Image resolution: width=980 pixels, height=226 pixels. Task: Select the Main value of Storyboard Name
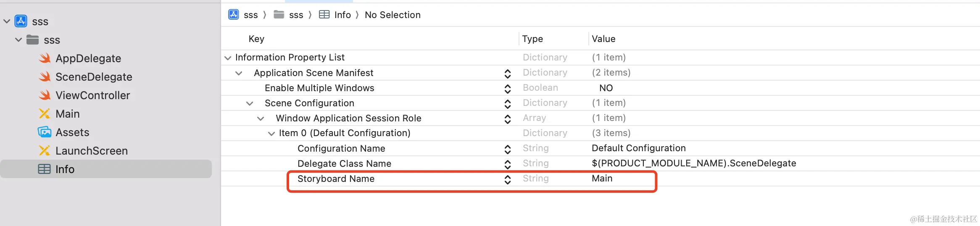[602, 179]
